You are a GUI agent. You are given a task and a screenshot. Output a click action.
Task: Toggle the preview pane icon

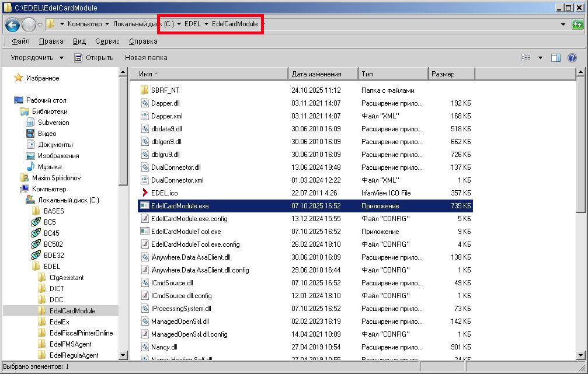(x=556, y=58)
